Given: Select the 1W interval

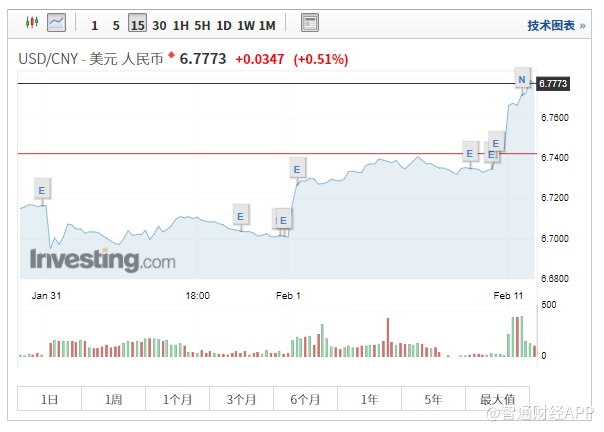Looking at the screenshot, I should 246,25.
